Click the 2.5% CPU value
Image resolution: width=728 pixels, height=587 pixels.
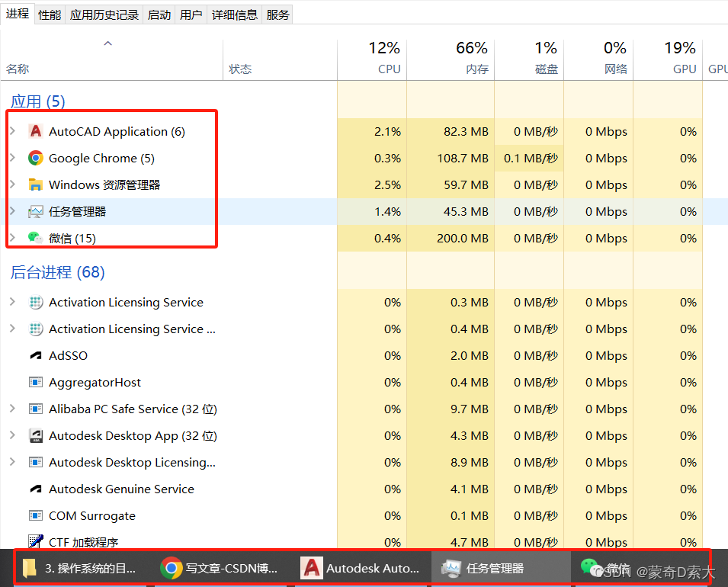tap(387, 184)
